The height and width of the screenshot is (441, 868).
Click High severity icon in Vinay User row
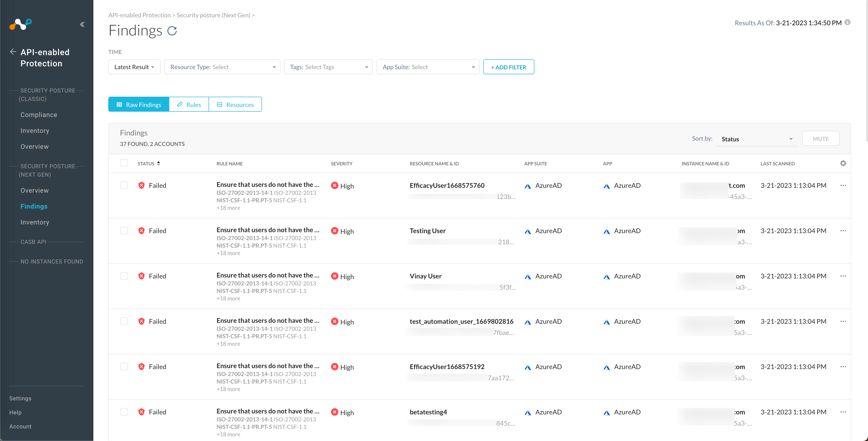click(335, 276)
